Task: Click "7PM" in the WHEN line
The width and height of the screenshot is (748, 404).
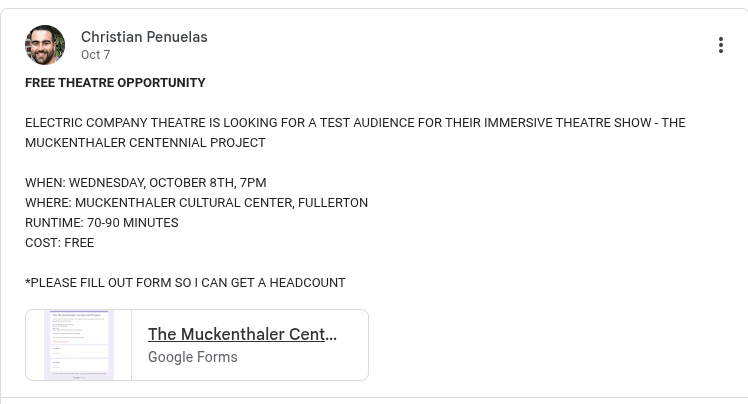Action: tap(254, 183)
